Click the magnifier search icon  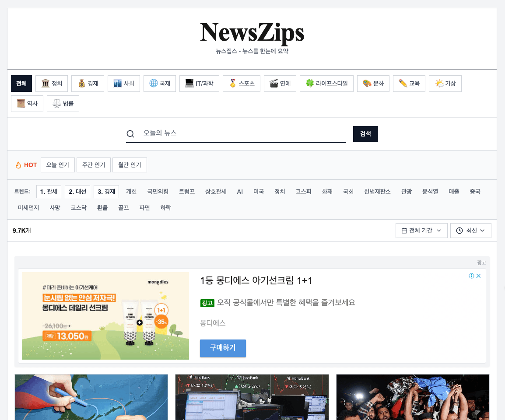click(x=130, y=134)
